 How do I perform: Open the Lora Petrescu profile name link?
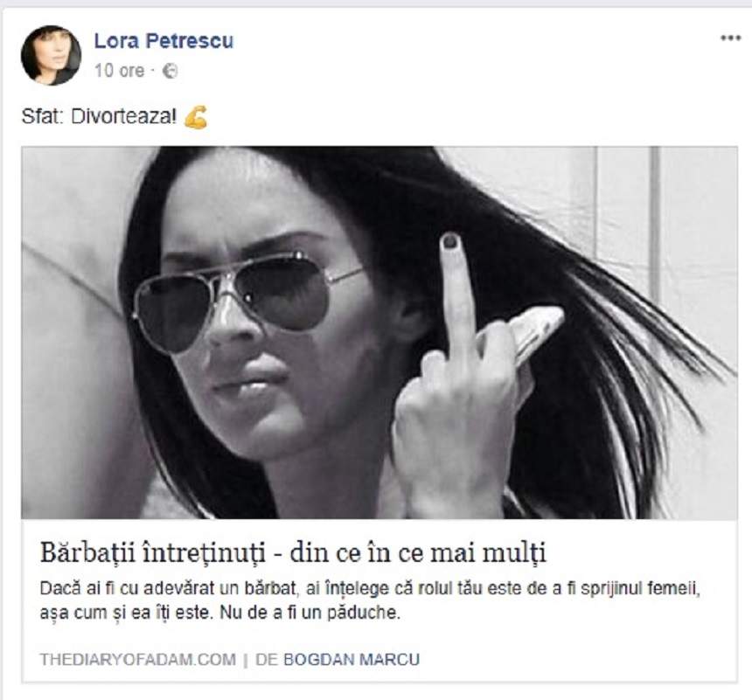pyautogui.click(x=164, y=41)
